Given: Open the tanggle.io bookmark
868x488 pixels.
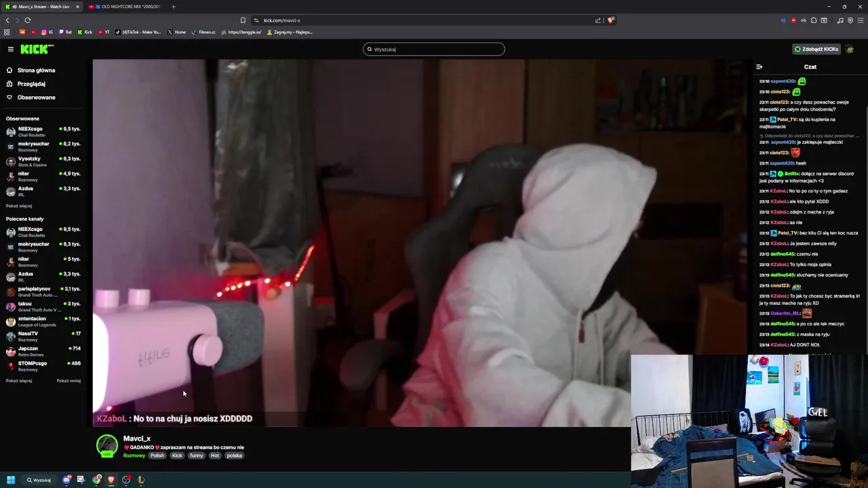Looking at the screenshot, I should [241, 32].
